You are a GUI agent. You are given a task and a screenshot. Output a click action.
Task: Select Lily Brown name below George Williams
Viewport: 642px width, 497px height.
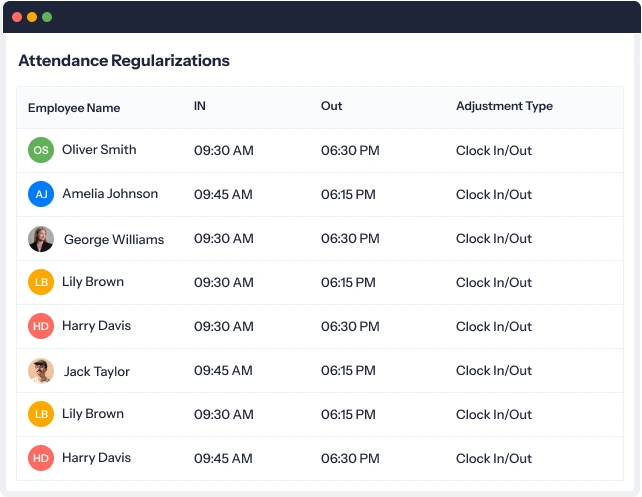[x=93, y=282]
